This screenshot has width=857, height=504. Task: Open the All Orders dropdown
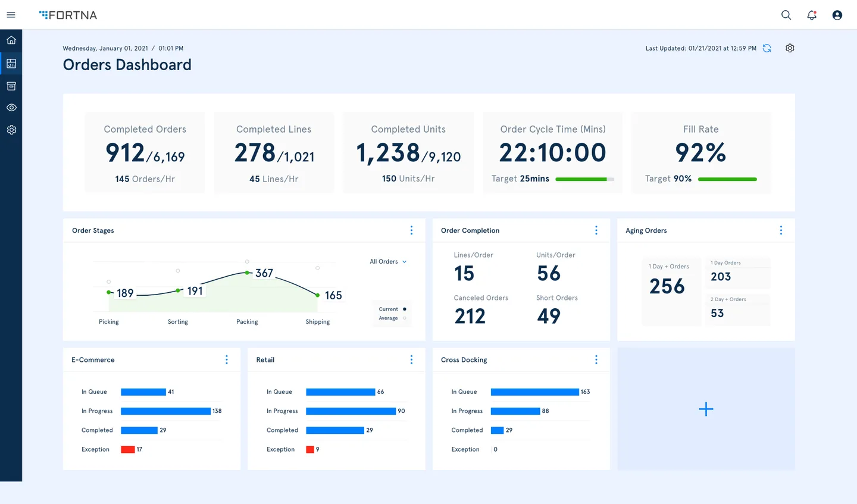(387, 261)
